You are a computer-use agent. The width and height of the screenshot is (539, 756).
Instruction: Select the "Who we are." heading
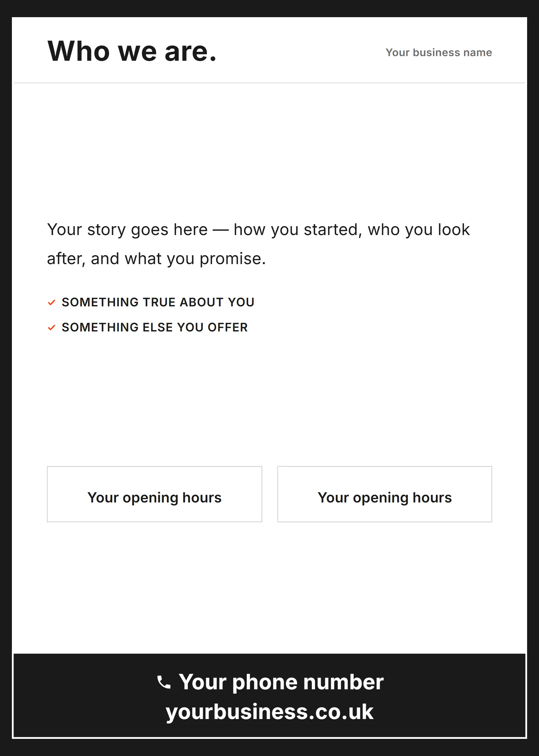tap(132, 52)
